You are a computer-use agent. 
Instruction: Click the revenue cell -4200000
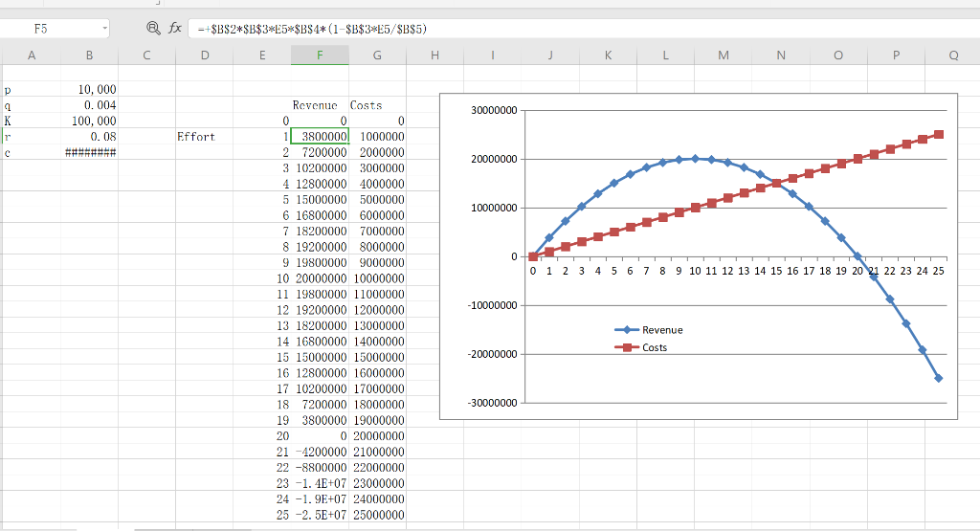point(320,452)
